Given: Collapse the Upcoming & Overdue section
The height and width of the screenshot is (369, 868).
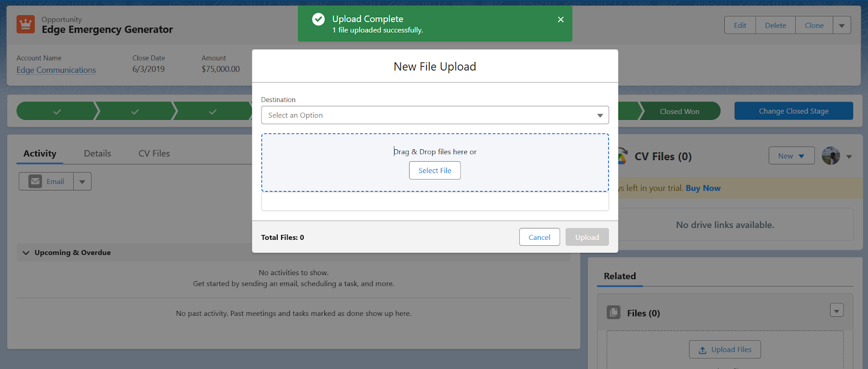Looking at the screenshot, I should (26, 252).
